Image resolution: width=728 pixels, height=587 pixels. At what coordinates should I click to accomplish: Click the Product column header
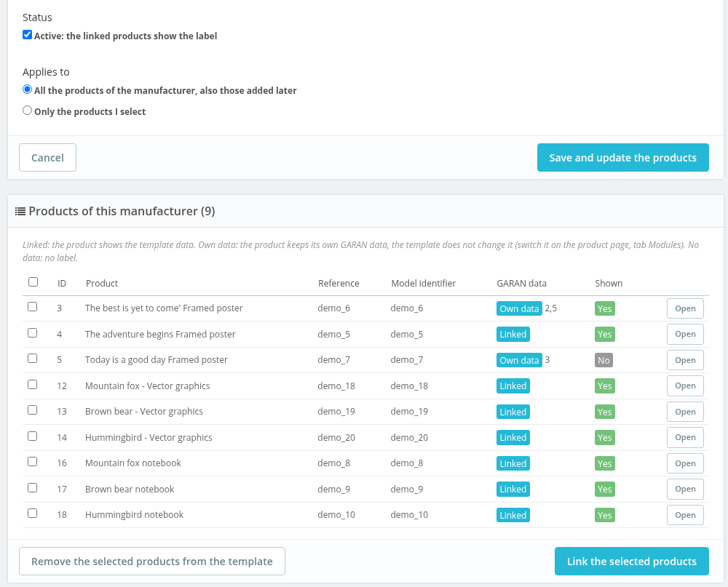tap(102, 284)
